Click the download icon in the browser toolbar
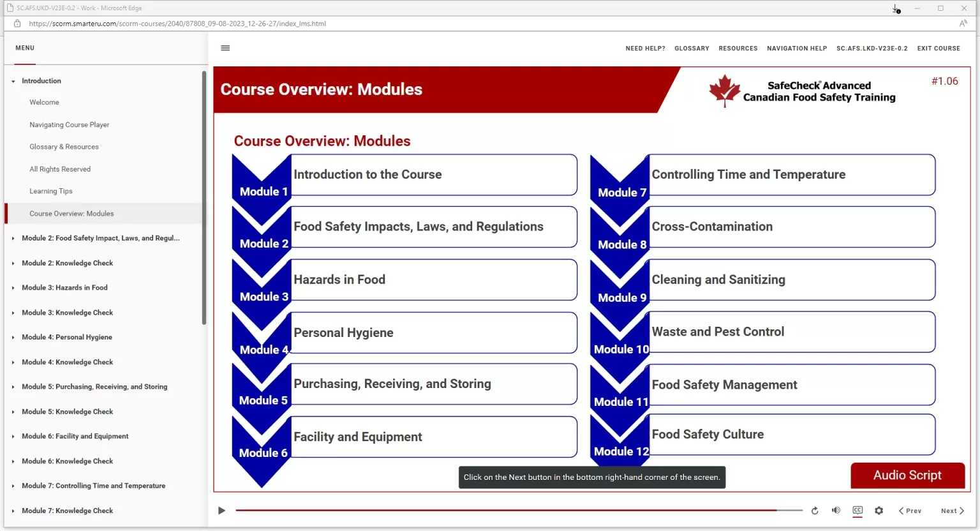Screen dimensions: 980x531 click(895, 8)
